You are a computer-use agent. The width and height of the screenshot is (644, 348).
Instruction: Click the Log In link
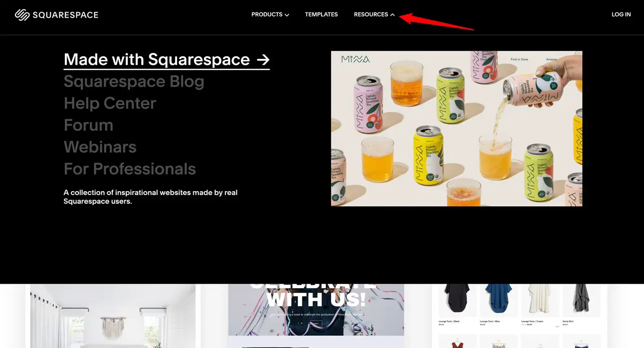[x=621, y=15]
